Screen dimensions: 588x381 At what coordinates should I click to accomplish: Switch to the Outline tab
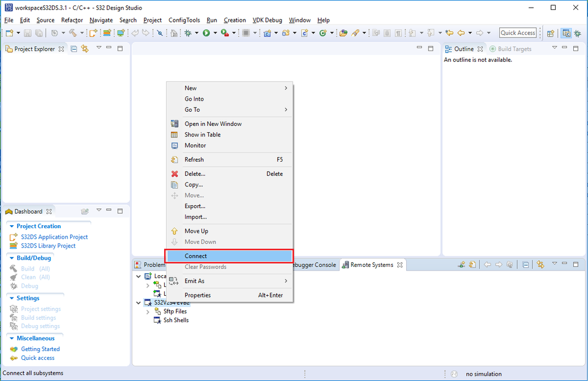(x=464, y=49)
